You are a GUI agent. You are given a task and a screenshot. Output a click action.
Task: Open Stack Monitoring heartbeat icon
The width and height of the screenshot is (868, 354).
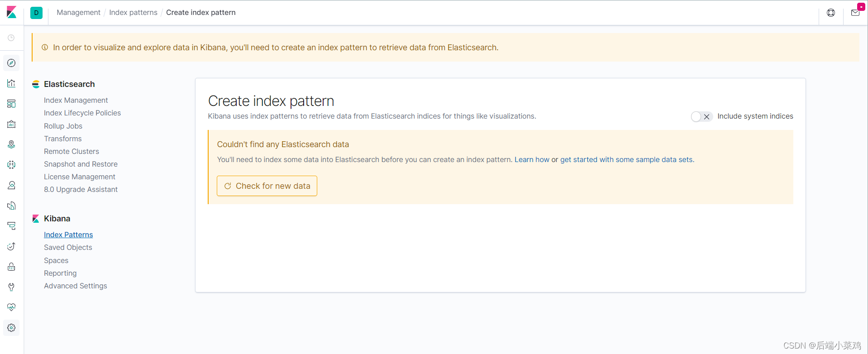[x=11, y=307]
